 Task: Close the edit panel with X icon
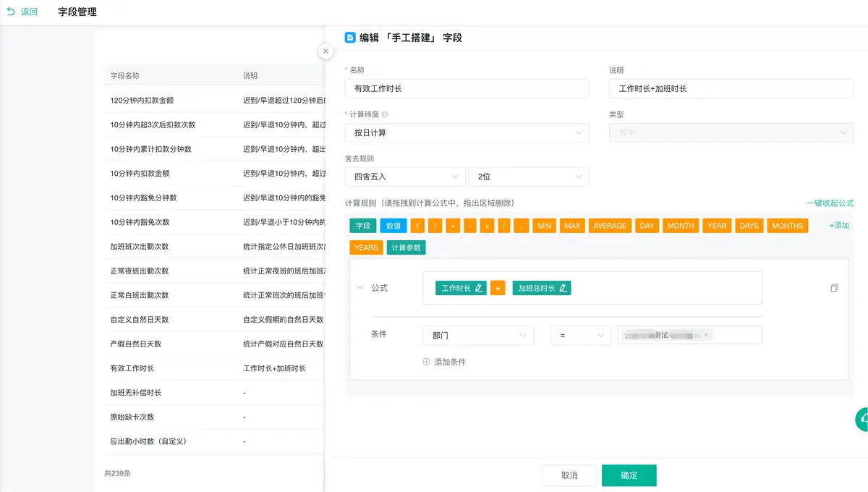(x=325, y=51)
